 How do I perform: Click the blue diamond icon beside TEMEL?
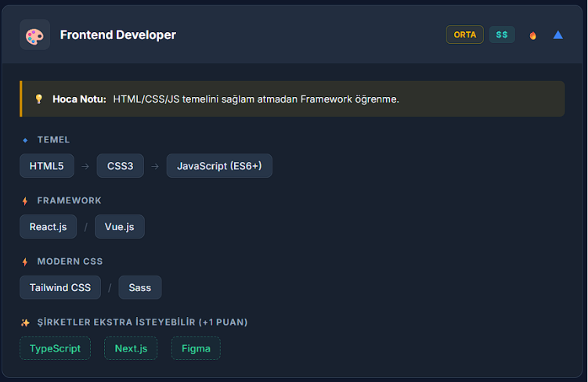coord(25,140)
